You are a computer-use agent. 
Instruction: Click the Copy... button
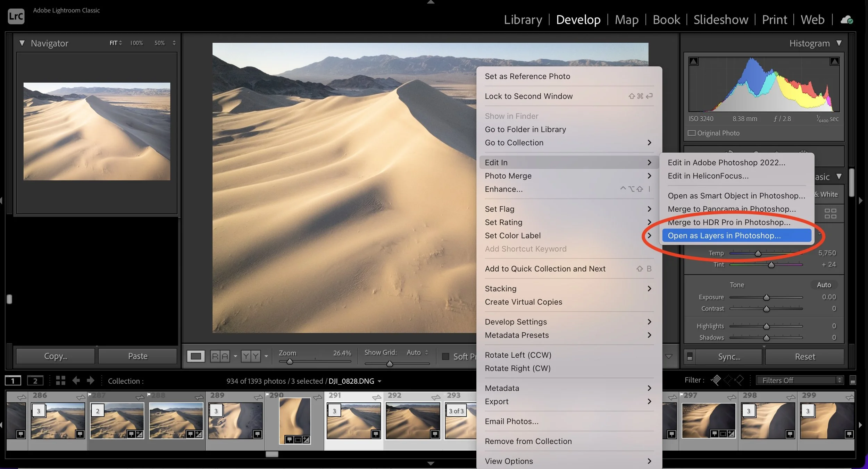point(56,356)
